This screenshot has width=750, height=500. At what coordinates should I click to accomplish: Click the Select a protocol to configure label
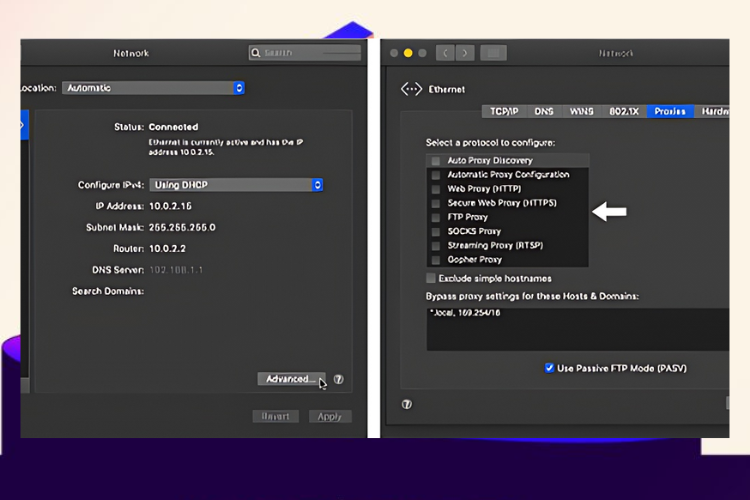coord(490,143)
